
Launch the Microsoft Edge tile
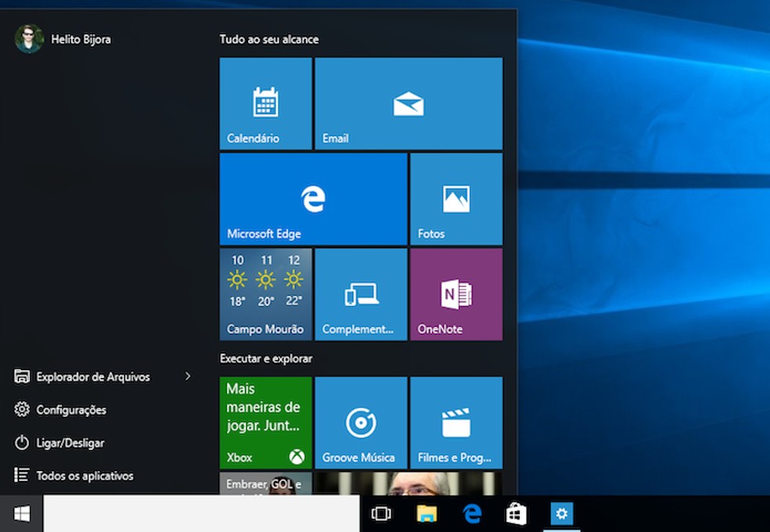click(313, 199)
